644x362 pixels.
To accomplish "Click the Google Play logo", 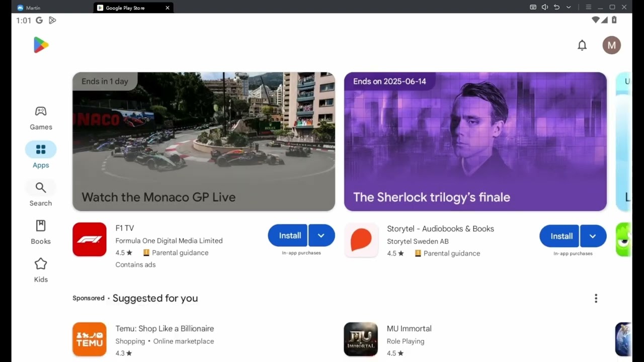I will [x=41, y=45].
